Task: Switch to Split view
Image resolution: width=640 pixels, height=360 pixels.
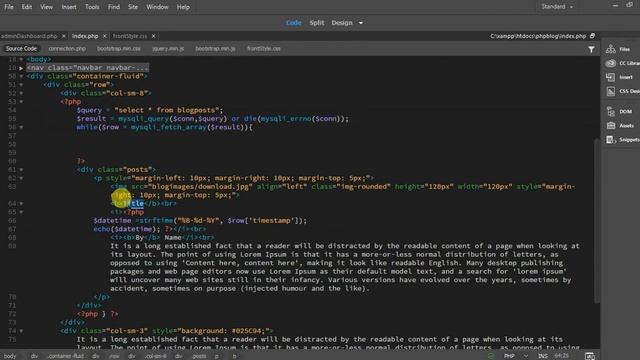Action: click(317, 23)
